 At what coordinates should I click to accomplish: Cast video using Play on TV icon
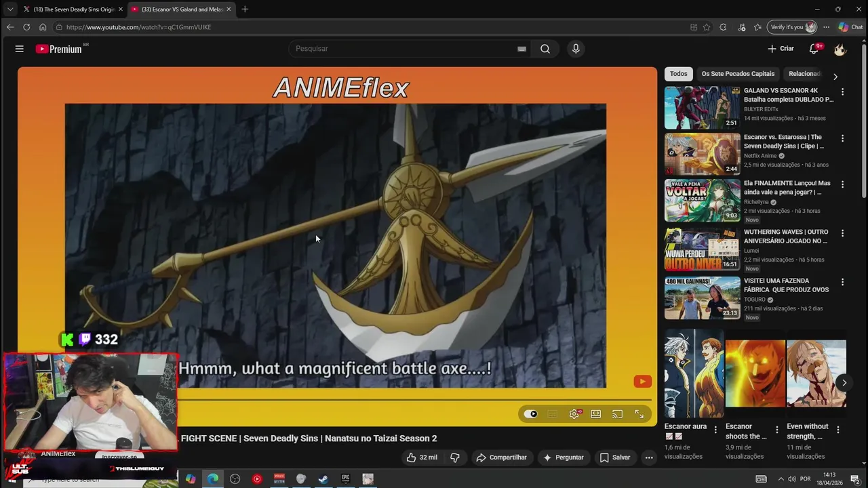[617, 414]
